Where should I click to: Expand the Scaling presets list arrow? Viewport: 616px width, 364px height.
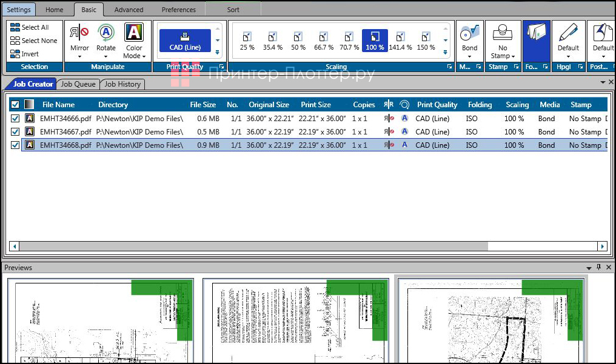446,53
